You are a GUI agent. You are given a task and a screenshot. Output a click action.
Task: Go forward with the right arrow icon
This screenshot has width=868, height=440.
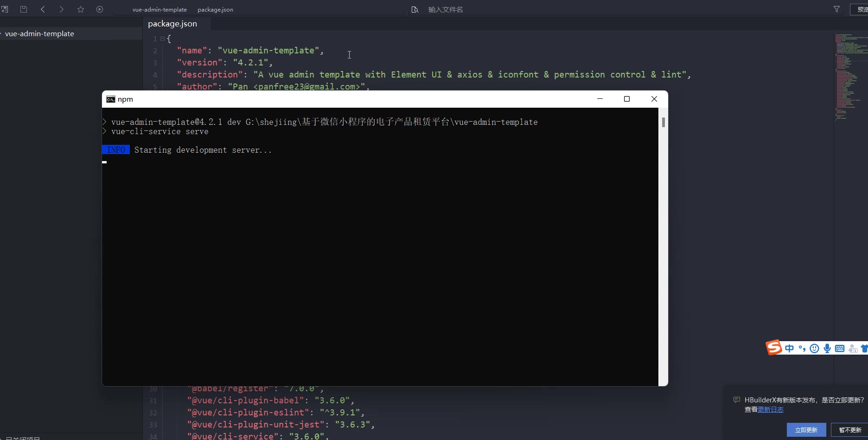pos(61,9)
